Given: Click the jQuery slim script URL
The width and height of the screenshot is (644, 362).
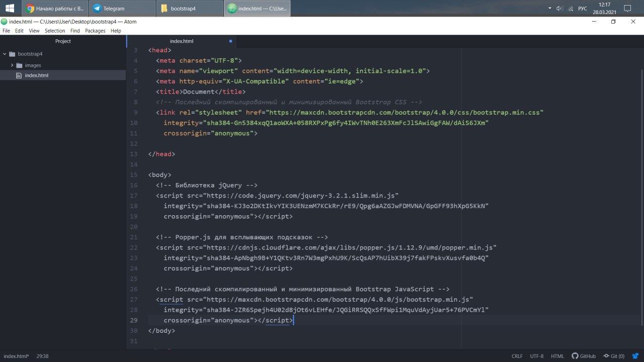Looking at the screenshot, I should 301,196.
